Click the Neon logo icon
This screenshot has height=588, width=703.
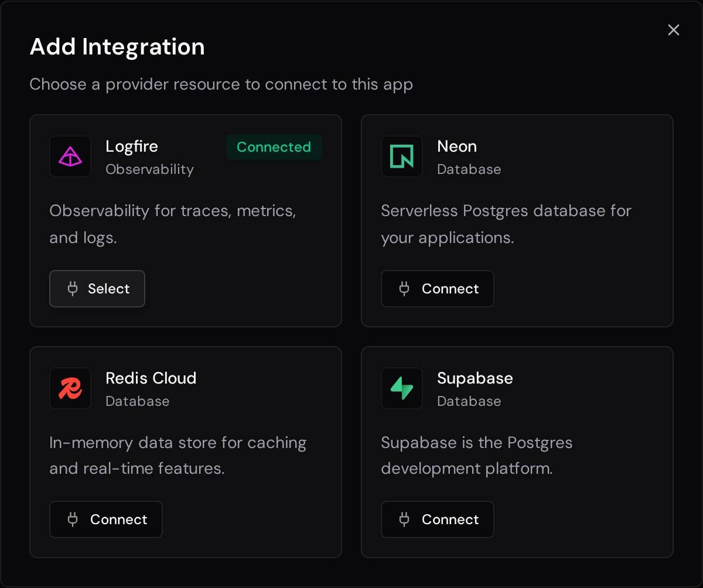tap(402, 156)
